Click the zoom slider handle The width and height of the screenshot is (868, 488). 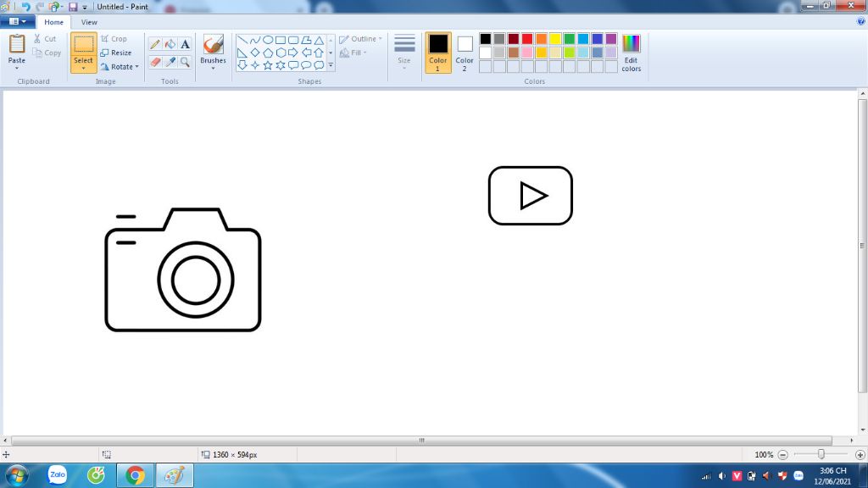tap(821, 454)
